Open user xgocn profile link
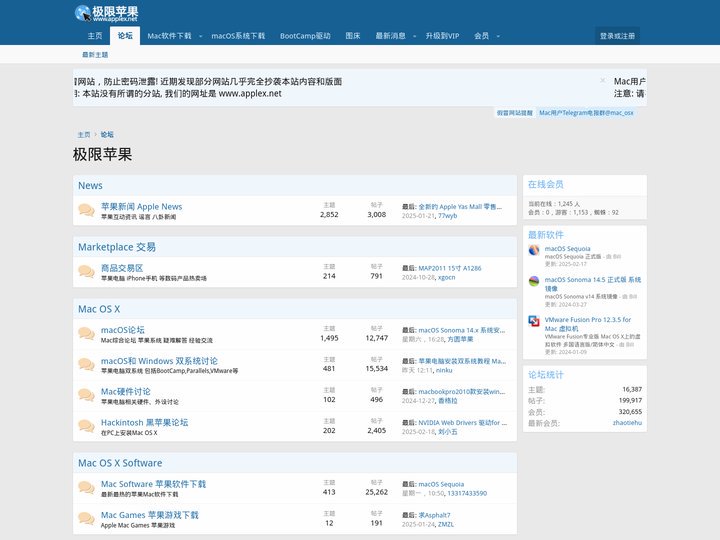720x540 pixels. pyautogui.click(x=446, y=277)
